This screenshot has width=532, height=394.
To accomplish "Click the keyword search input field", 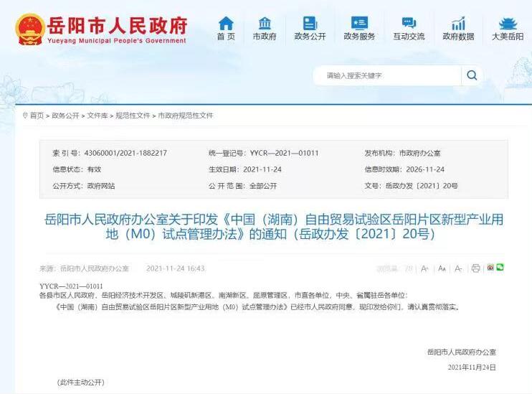I will click(387, 75).
